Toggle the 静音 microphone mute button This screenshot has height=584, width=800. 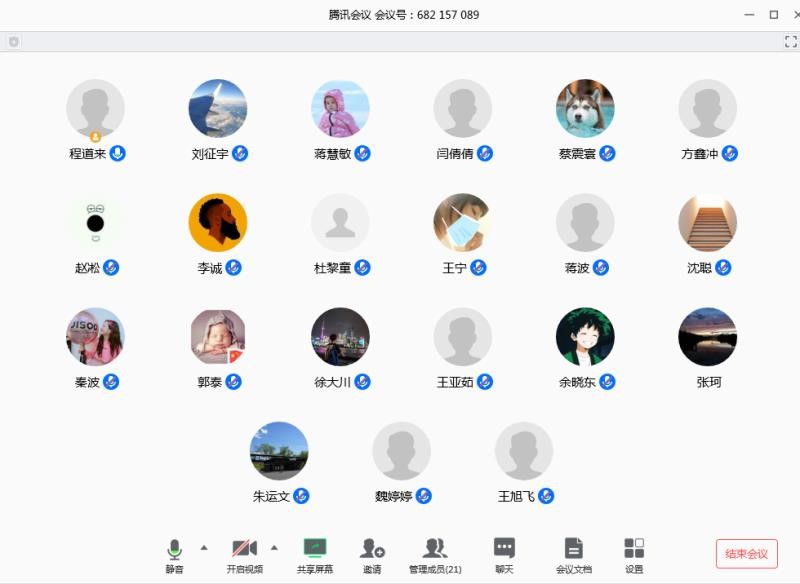(x=175, y=554)
